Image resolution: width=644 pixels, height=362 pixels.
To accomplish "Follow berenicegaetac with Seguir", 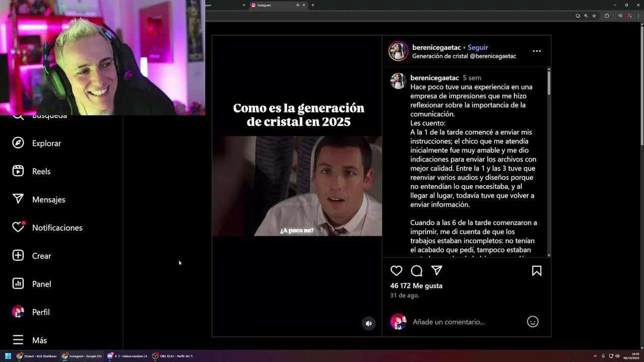I will pyautogui.click(x=478, y=47).
